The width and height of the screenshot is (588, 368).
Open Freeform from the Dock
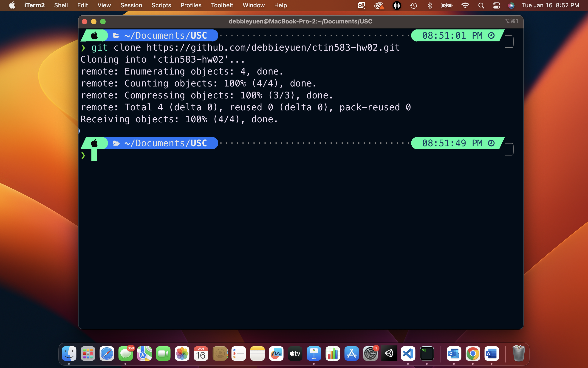pos(276,354)
